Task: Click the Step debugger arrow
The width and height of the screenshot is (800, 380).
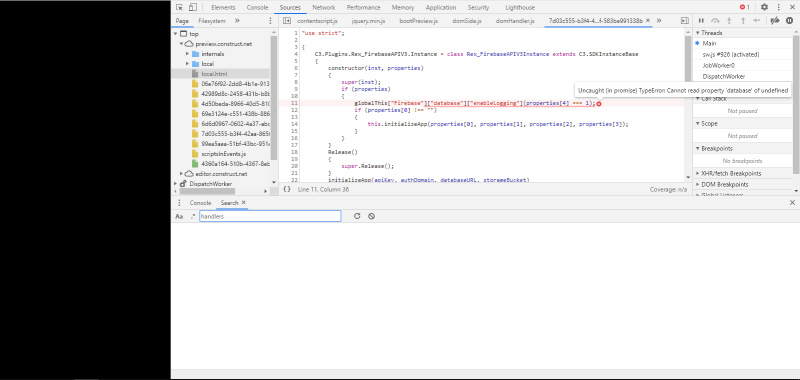Action: [x=757, y=21]
